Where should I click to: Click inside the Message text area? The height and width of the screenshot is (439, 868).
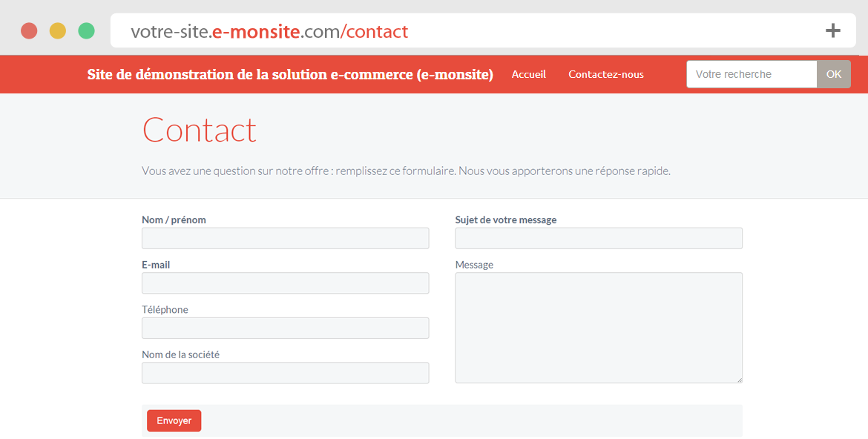(x=599, y=328)
